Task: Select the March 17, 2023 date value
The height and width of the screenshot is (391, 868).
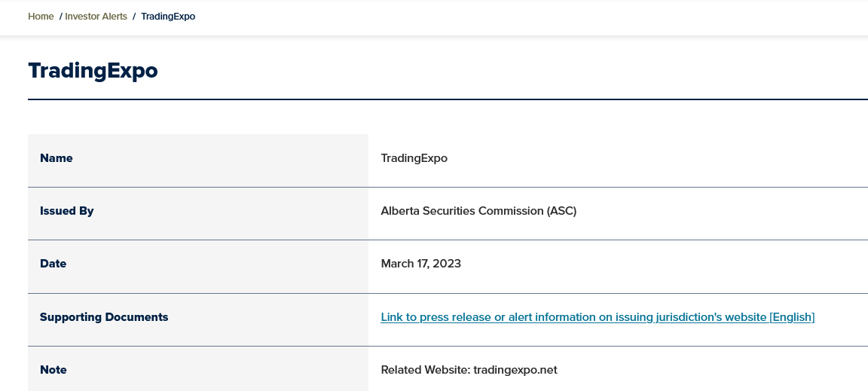Action: 420,264
